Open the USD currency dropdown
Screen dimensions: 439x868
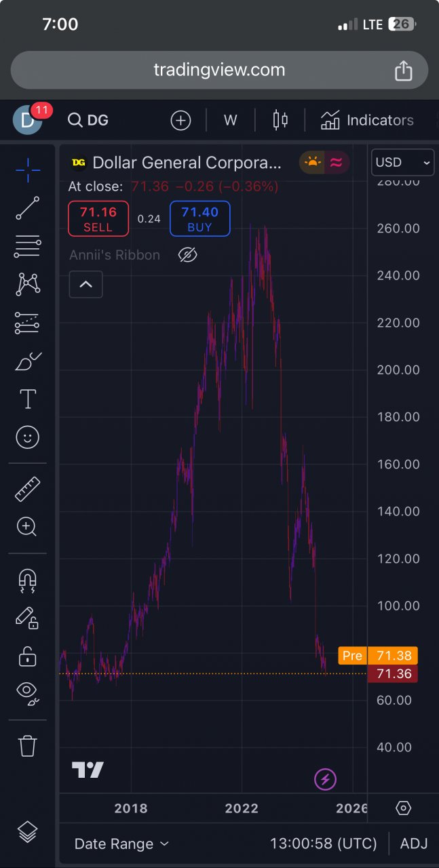[403, 163]
